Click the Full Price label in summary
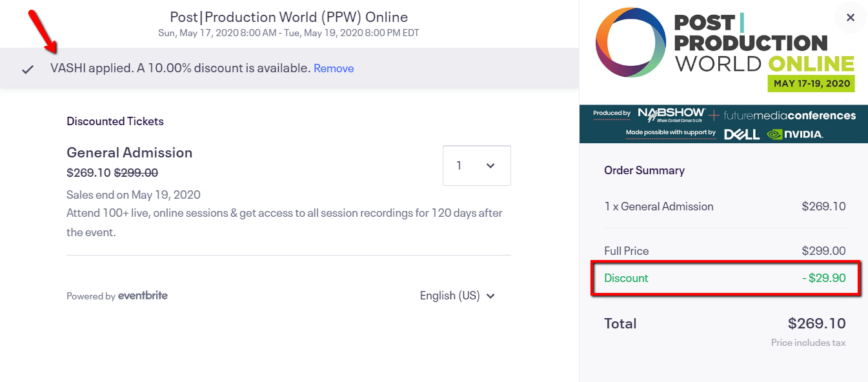This screenshot has height=382, width=868. (626, 251)
